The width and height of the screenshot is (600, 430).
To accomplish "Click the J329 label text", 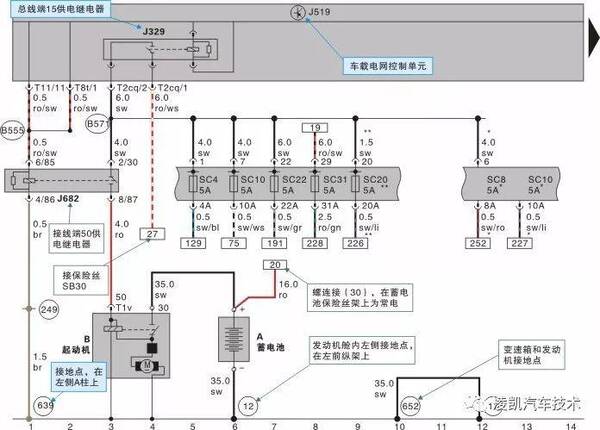I will coord(154,31).
